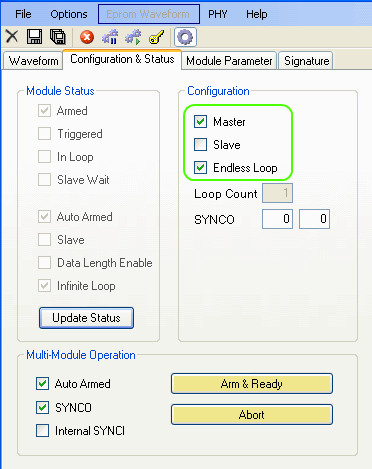
Task: Click the second SYNCO input field
Action: click(x=314, y=219)
